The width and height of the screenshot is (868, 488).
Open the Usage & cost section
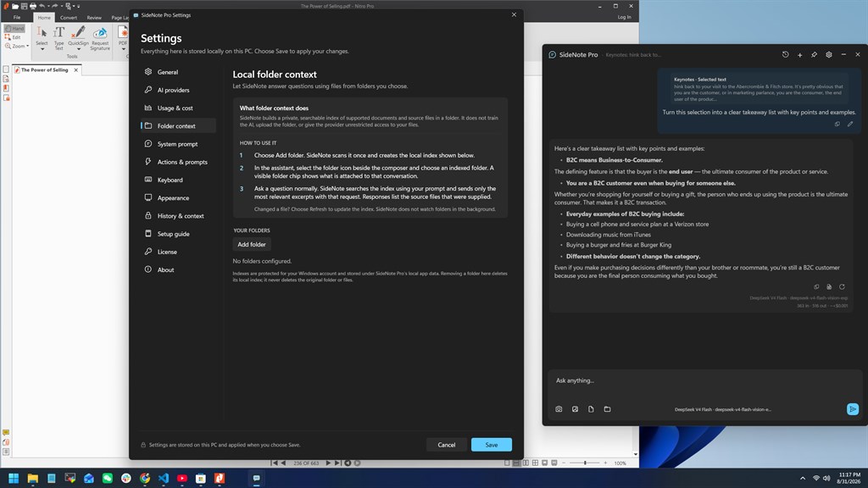(178, 108)
